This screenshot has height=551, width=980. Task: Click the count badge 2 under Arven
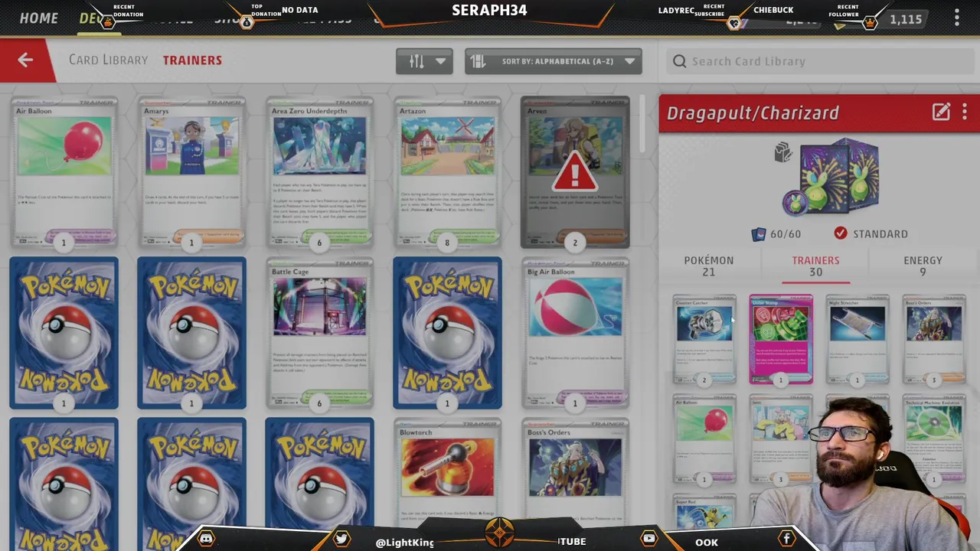[575, 243]
